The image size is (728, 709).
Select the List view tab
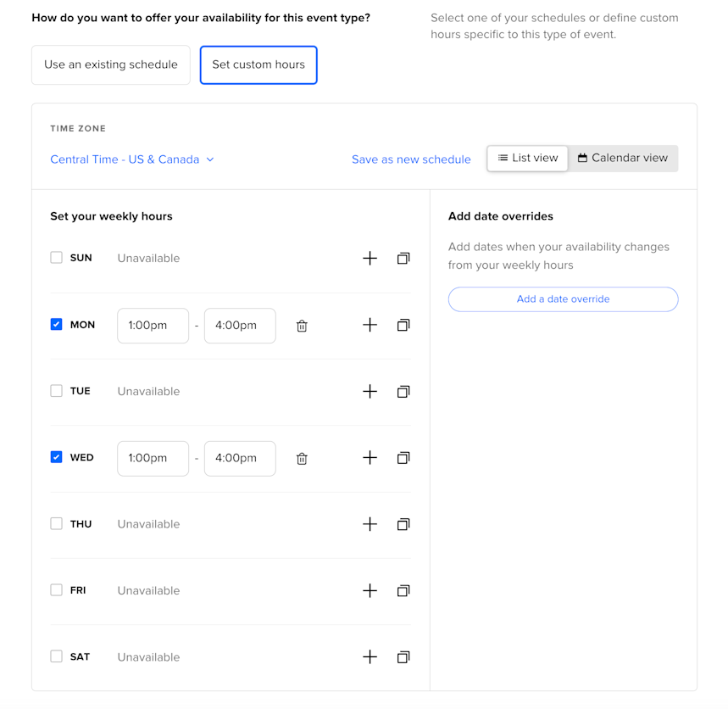tap(527, 158)
